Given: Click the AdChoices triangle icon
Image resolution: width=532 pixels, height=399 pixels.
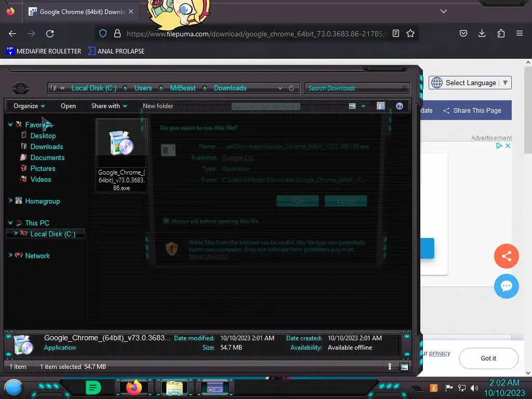Looking at the screenshot, I should pyautogui.click(x=499, y=145).
